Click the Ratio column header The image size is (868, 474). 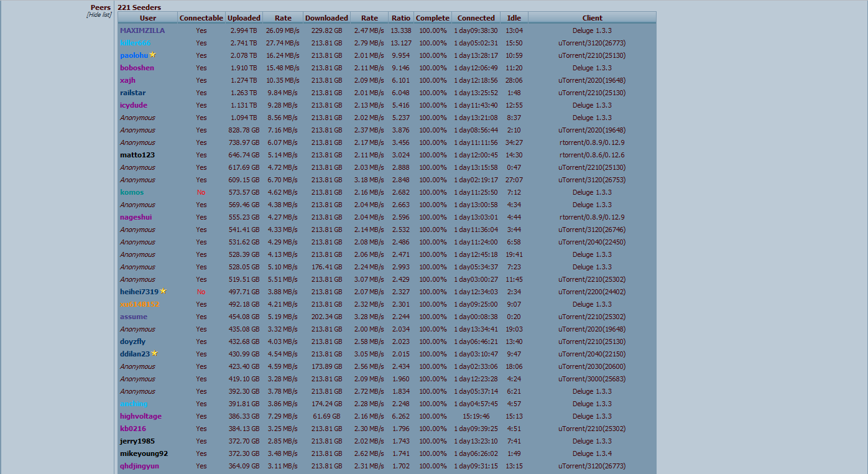401,18
